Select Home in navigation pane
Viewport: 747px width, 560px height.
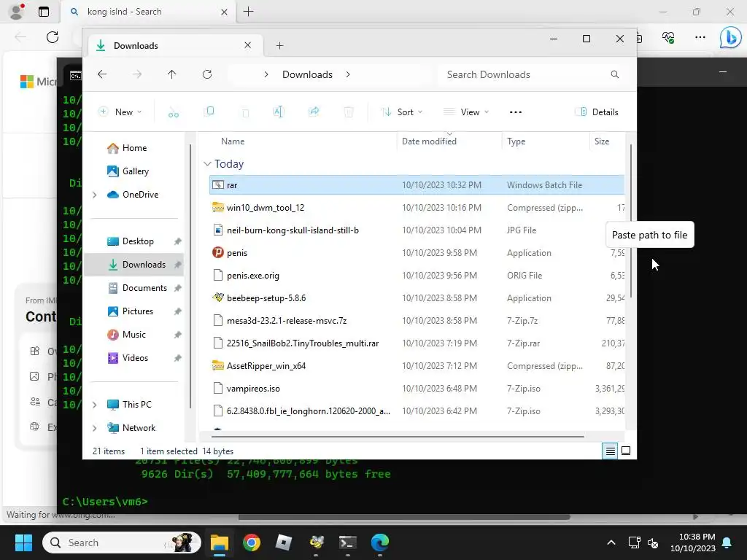pyautogui.click(x=134, y=148)
